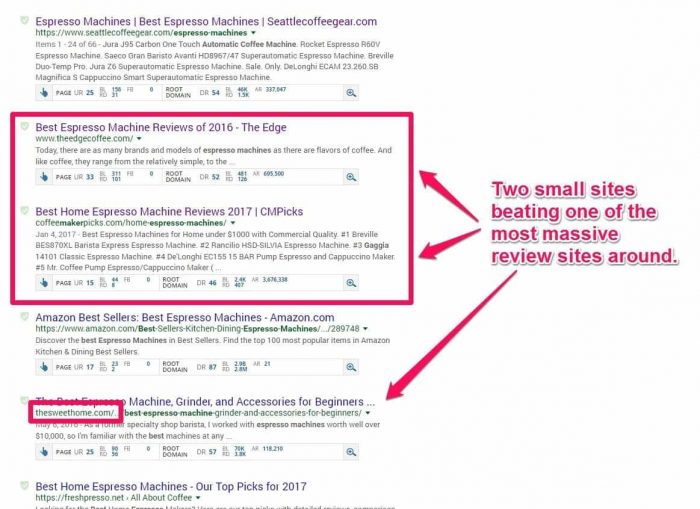
Task: Open Best Espresso Machine, Grinder, and Accessories result
Action: [205, 401]
